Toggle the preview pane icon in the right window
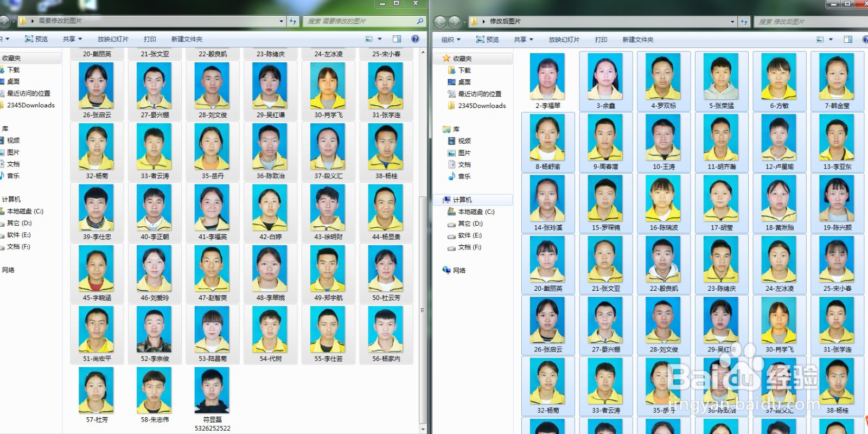Screen dimensions: 868x434 [x=848, y=40]
